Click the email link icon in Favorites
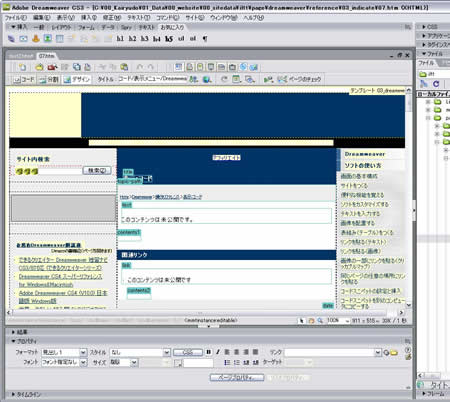The width and height of the screenshot is (450, 402). click(23, 39)
